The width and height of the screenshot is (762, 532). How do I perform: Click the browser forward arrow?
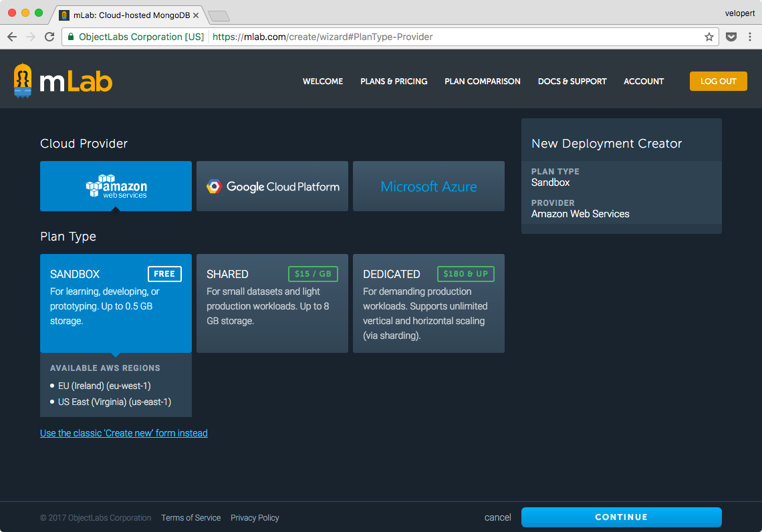pyautogui.click(x=31, y=37)
